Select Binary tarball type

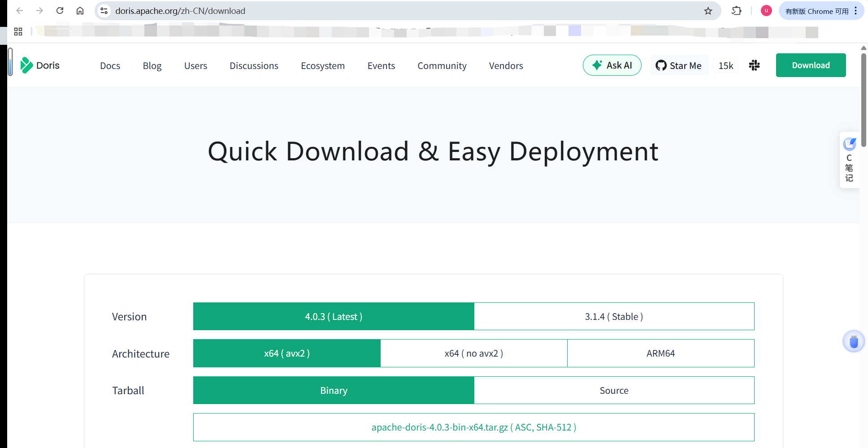pos(334,390)
